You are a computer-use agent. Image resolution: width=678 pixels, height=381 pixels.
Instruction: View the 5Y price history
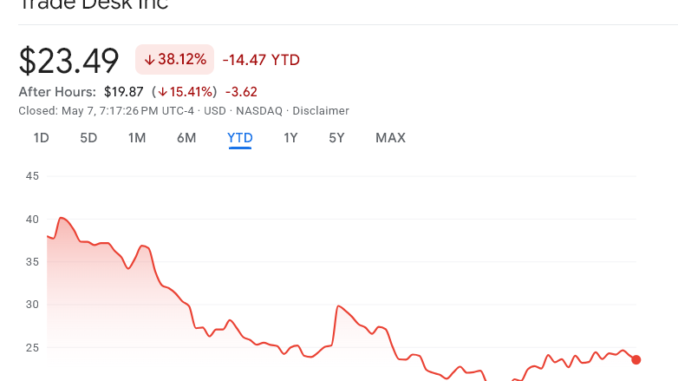tap(336, 138)
